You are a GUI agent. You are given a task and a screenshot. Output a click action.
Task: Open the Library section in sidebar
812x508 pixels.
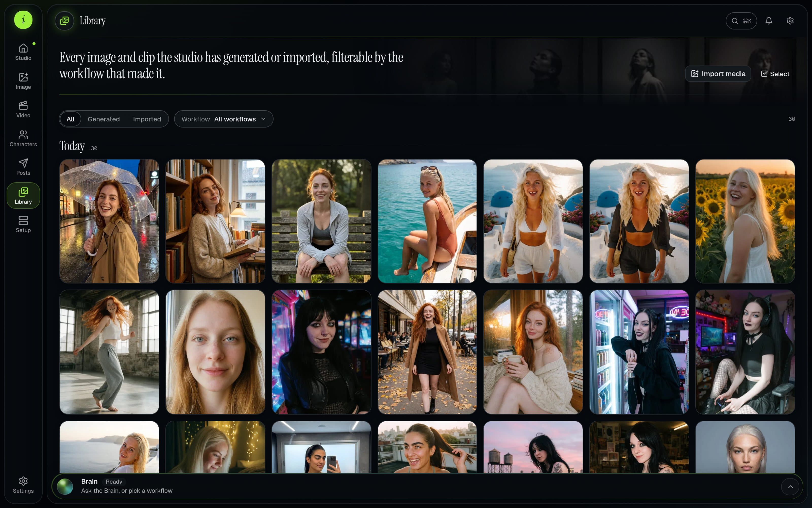(x=23, y=196)
